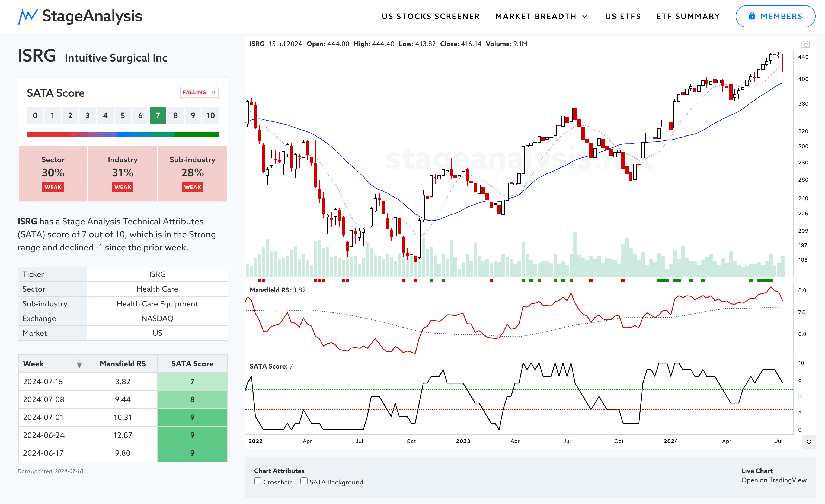The height and width of the screenshot is (504, 825).
Task: Click the Mansfield RS value 10.31
Action: click(123, 417)
